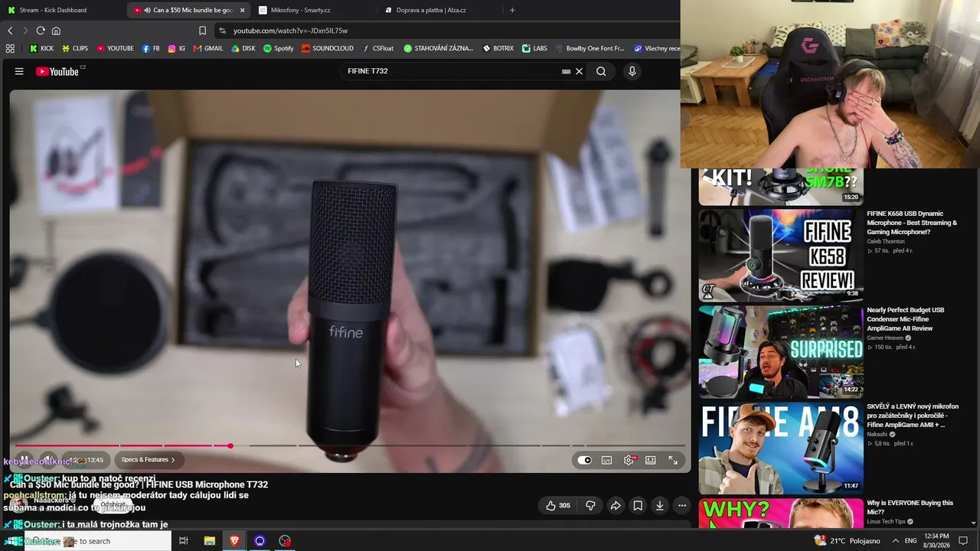Show hidden system tray icons chevron

coord(895,541)
